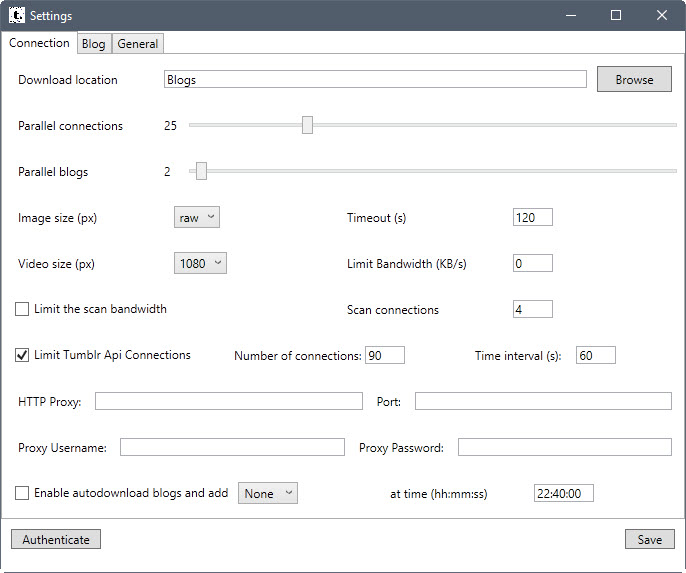Click the at time (hh:mm:ss) field
This screenshot has height=573, width=686.
[564, 493]
